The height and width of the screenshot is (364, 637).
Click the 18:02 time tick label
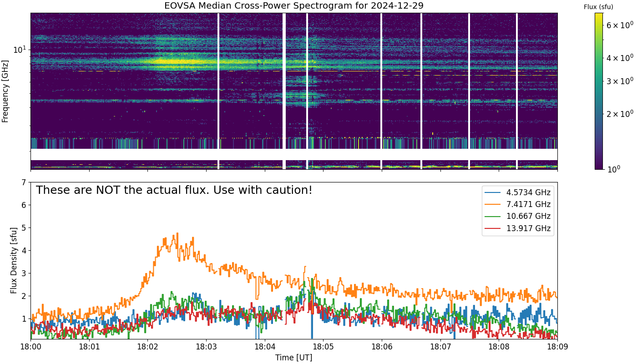[x=147, y=347]
